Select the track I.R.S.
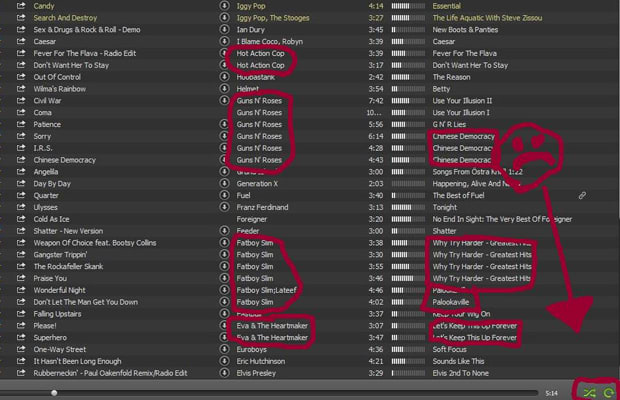620x400 pixels. 43,148
